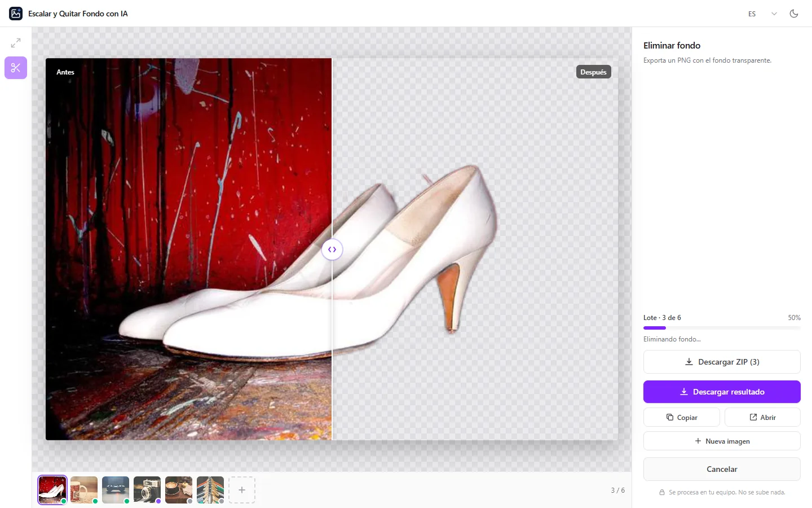812x508 pixels.
Task: Select the red mug thumbnail
Action: click(84, 490)
